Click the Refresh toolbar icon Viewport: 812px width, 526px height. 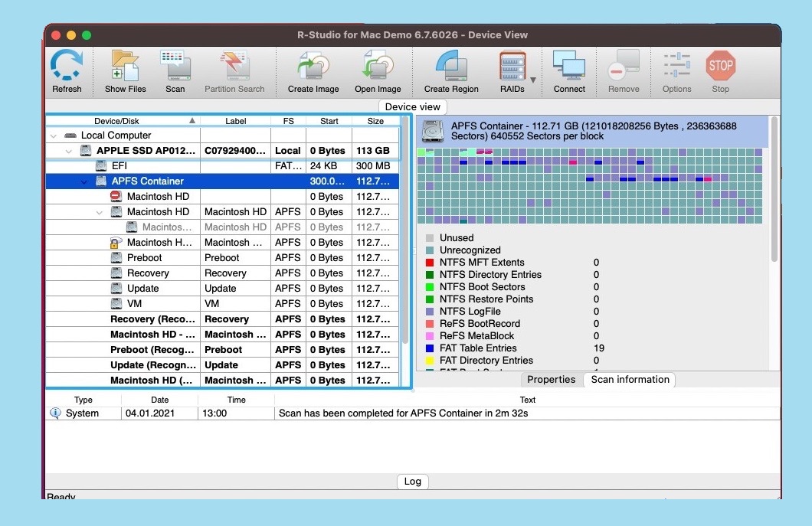67,67
